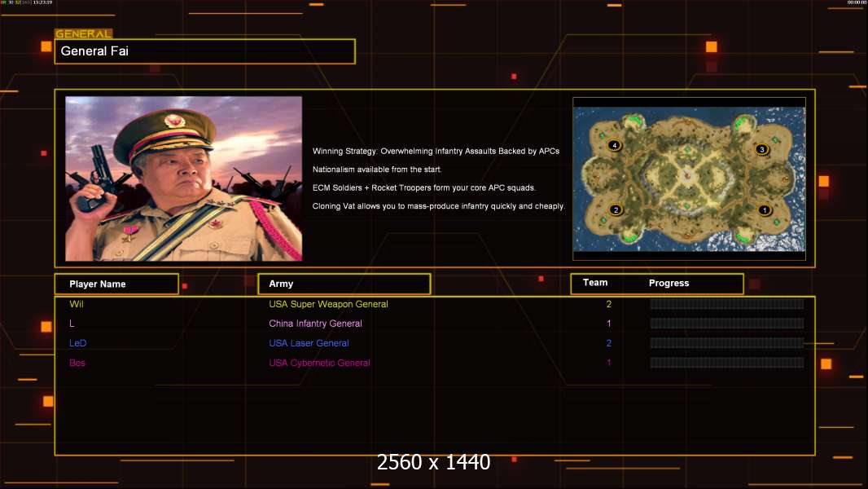Click USA Laser General army entry
Image resolution: width=868 pixels, height=489 pixels.
click(x=309, y=343)
